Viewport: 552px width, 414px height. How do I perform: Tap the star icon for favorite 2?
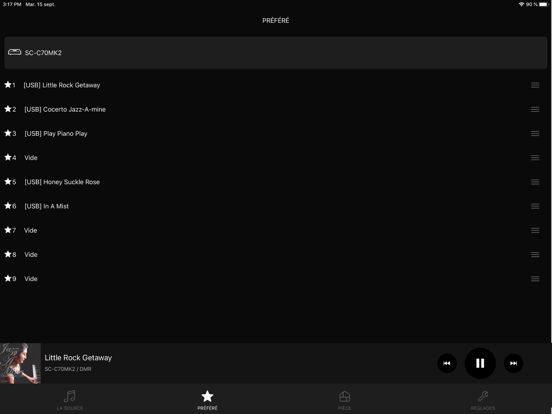tap(8, 109)
